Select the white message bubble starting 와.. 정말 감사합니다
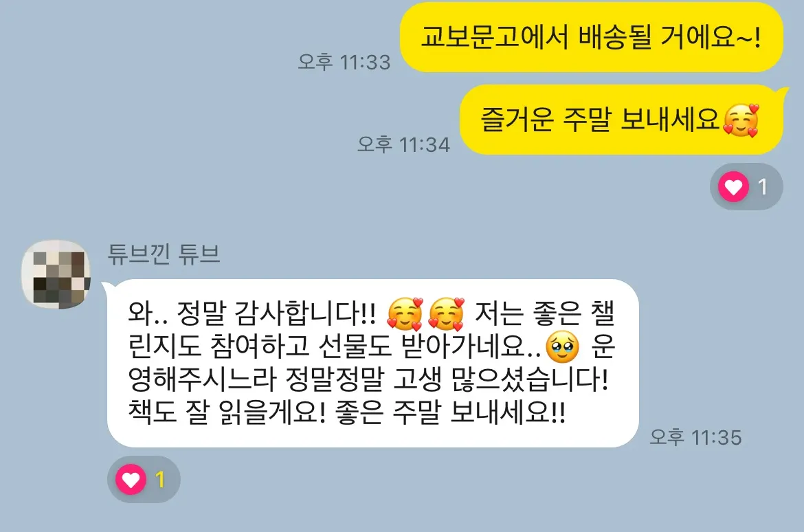Viewport: 804px width, 532px height. 372,363
